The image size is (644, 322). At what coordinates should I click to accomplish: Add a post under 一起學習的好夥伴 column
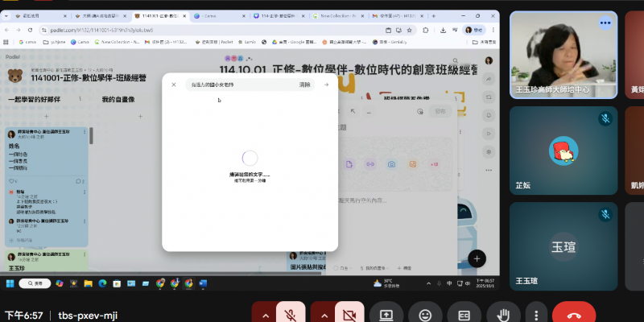(x=47, y=117)
